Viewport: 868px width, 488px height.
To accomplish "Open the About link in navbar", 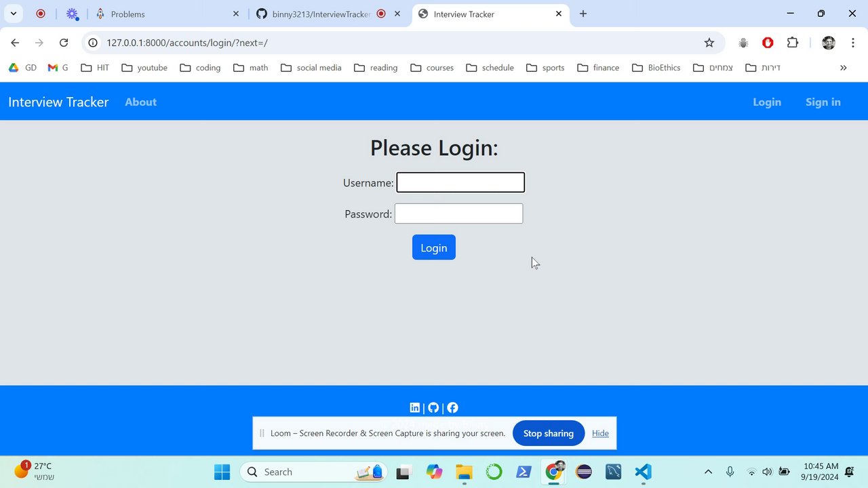I will 140,102.
